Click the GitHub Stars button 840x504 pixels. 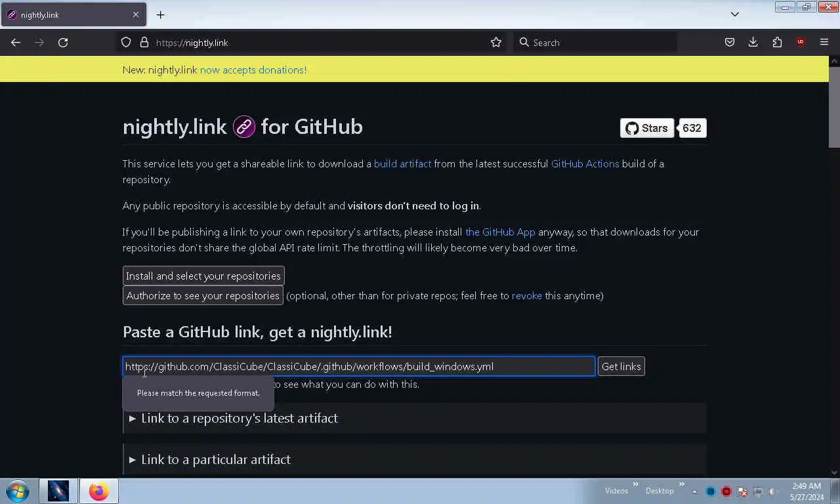coord(647,128)
